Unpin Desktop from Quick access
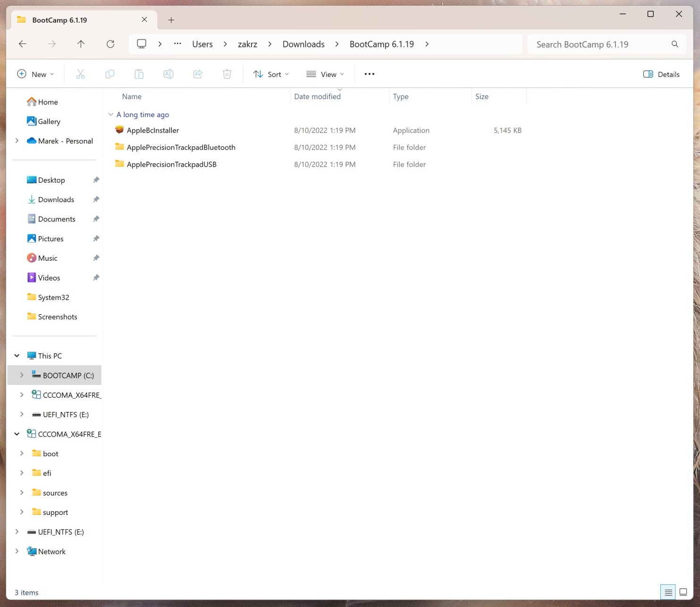700x607 pixels. pyautogui.click(x=96, y=180)
